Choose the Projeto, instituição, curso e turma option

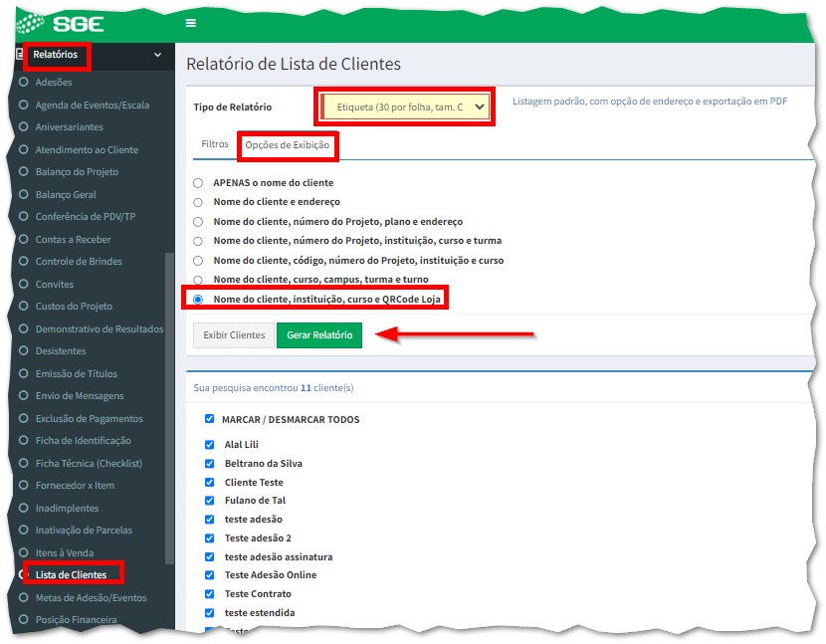coord(198,241)
